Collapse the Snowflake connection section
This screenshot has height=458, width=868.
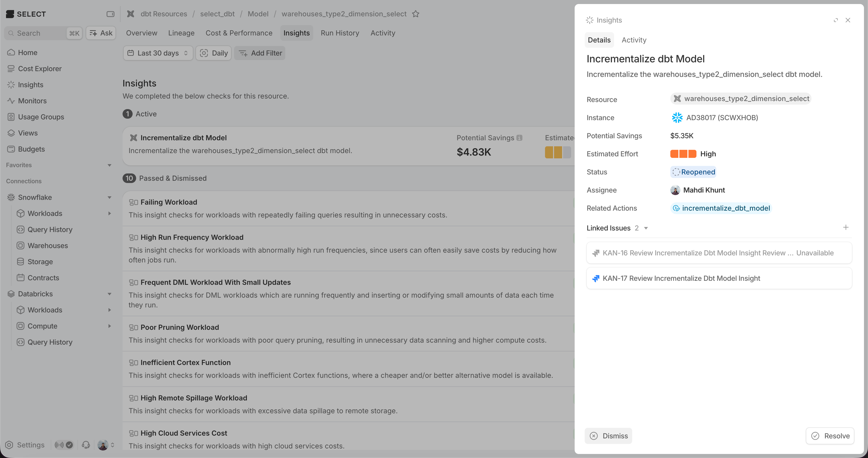click(x=109, y=197)
